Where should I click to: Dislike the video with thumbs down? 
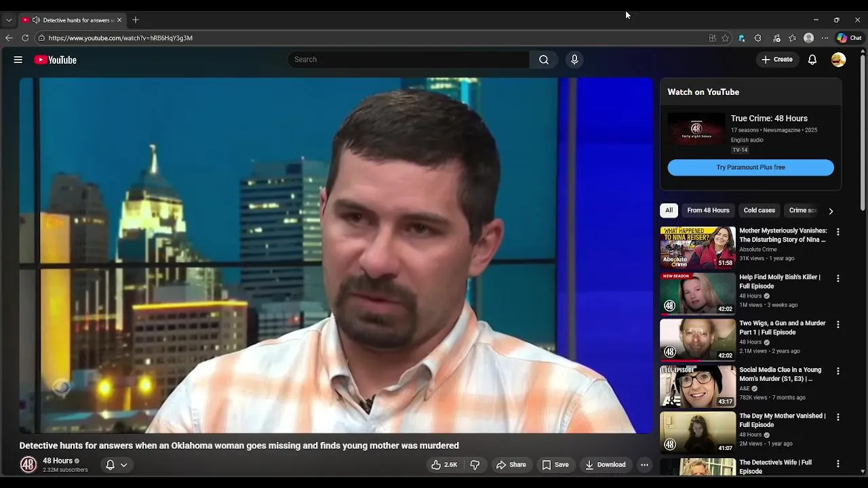pyautogui.click(x=475, y=465)
